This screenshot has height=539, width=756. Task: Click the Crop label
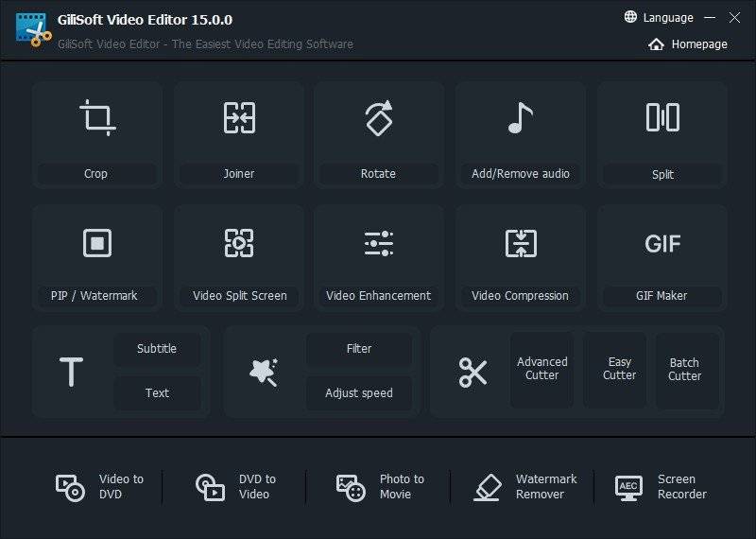[x=96, y=174]
